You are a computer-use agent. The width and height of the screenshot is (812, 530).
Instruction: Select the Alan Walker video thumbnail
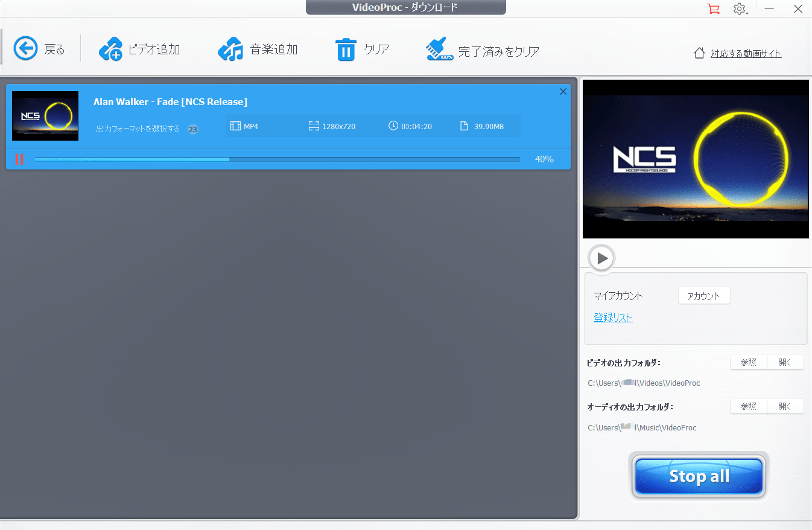pyautogui.click(x=45, y=116)
